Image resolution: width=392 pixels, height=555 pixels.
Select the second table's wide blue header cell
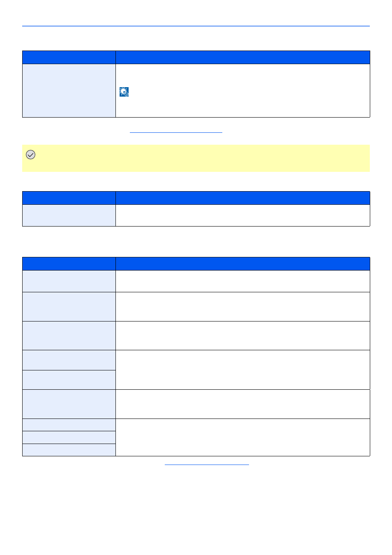(x=243, y=198)
